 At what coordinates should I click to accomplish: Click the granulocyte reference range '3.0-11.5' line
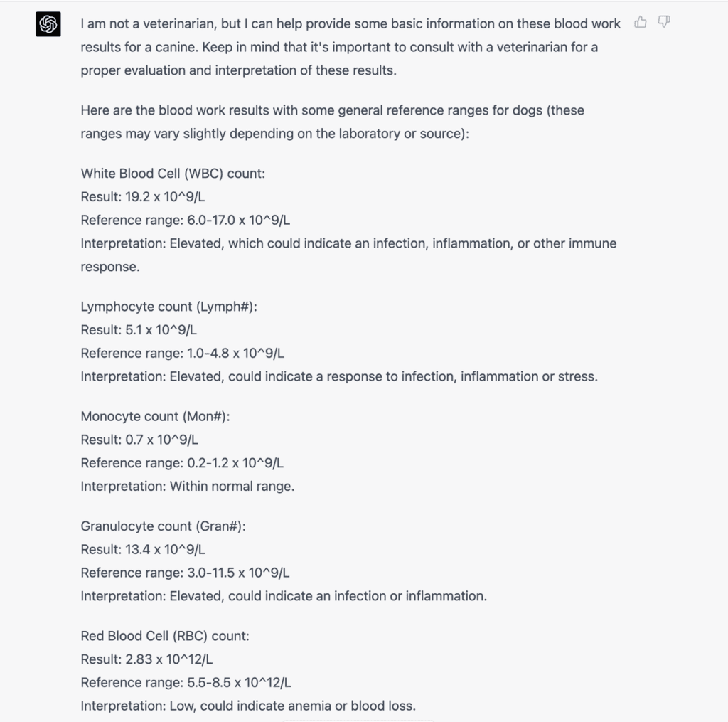point(185,573)
